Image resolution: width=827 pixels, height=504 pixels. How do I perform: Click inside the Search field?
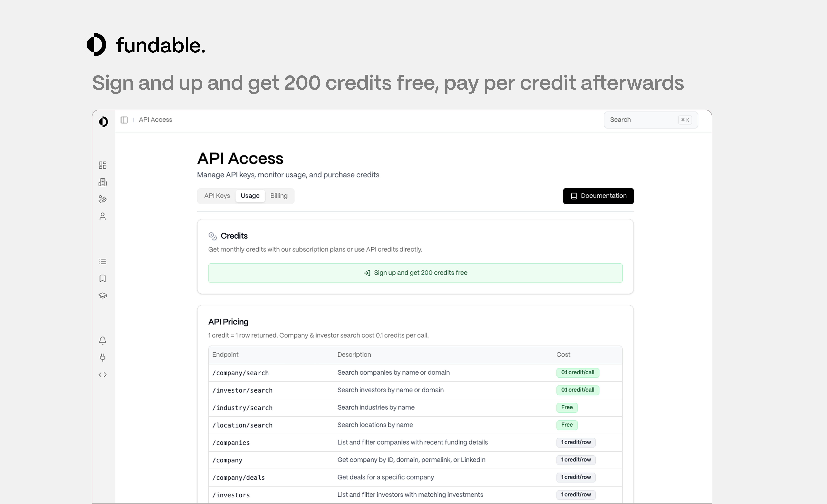coord(644,120)
